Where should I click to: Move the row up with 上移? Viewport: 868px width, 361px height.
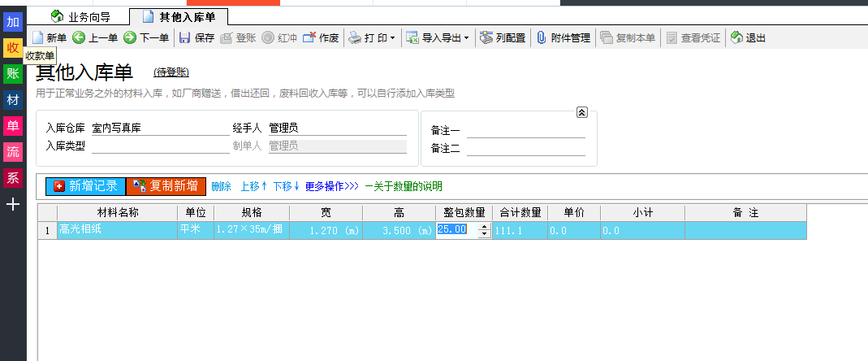(x=254, y=186)
